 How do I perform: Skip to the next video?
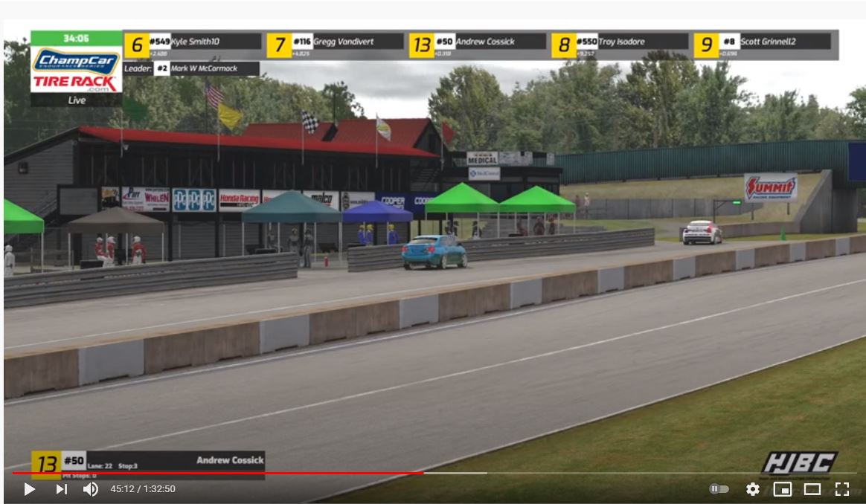pyautogui.click(x=61, y=489)
